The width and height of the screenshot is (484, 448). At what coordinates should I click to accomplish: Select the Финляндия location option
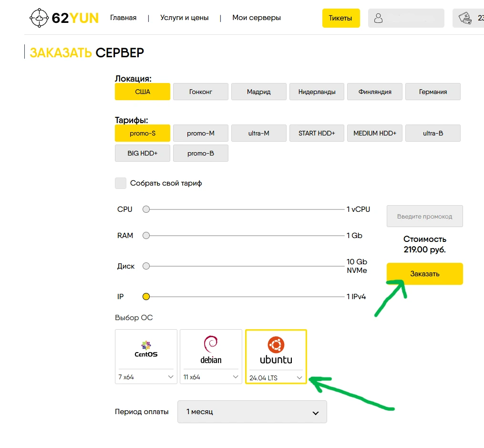[x=375, y=92]
